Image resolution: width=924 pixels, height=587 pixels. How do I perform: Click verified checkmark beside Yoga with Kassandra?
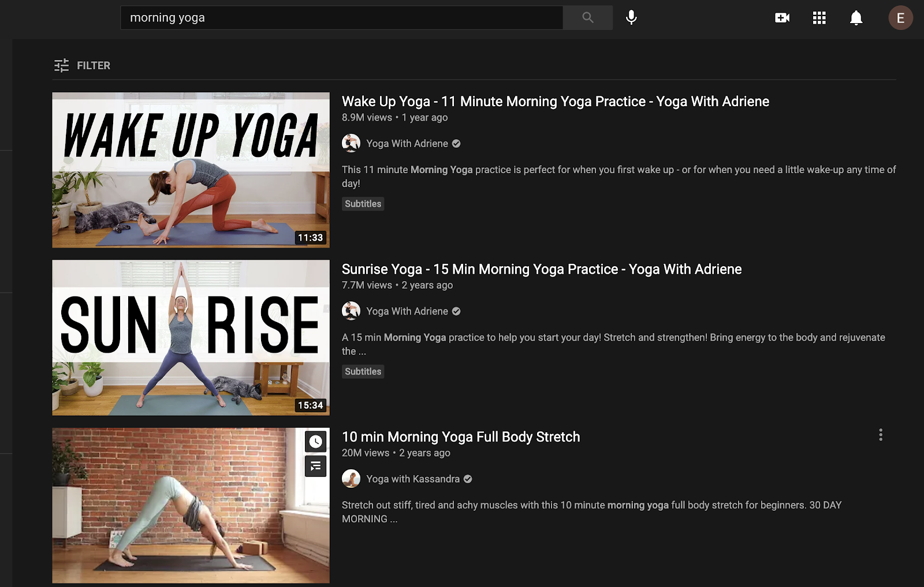(468, 479)
